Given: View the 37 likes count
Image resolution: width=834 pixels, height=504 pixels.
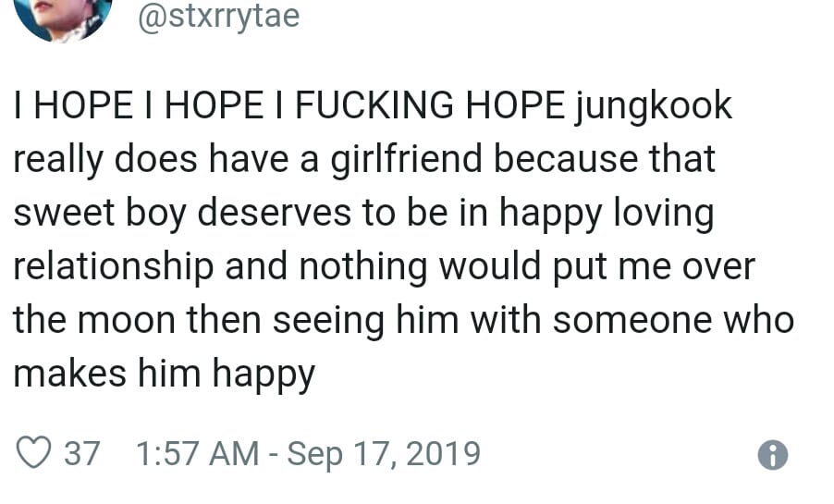Looking at the screenshot, I should 81,453.
